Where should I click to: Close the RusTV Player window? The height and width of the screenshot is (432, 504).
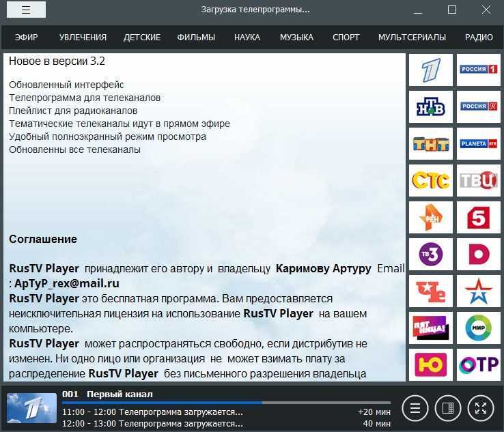(486, 10)
